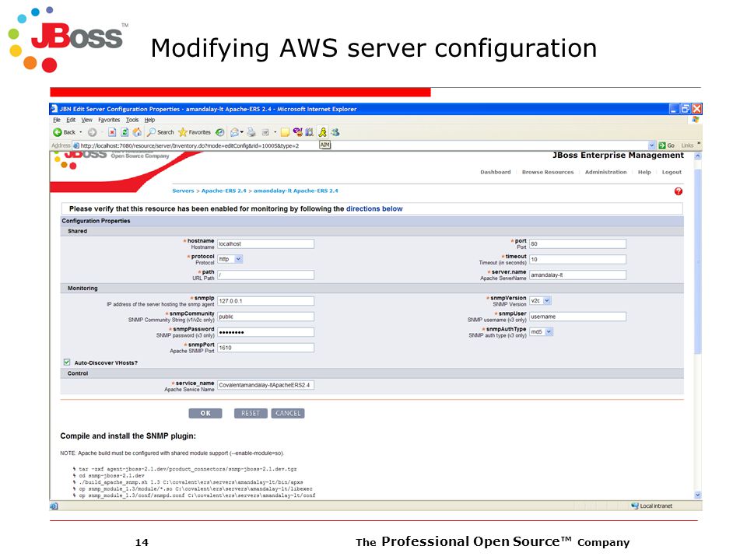Click the AIM running man icon
This screenshot has height=560, width=747.
322,132
